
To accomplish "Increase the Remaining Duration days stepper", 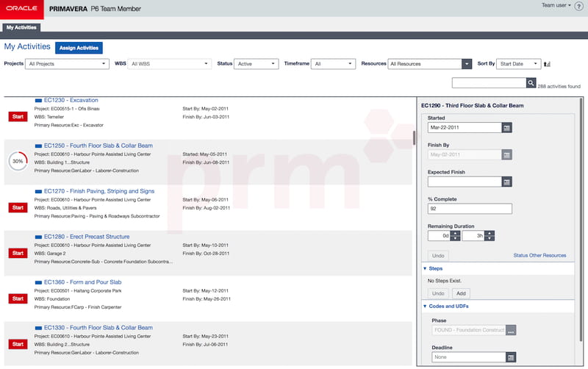I will pos(455,234).
